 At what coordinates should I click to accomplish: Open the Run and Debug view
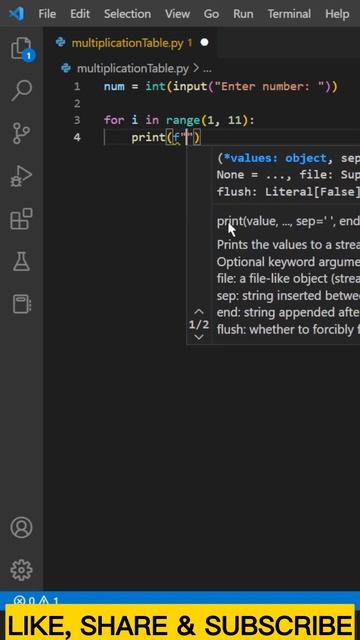(x=21, y=177)
